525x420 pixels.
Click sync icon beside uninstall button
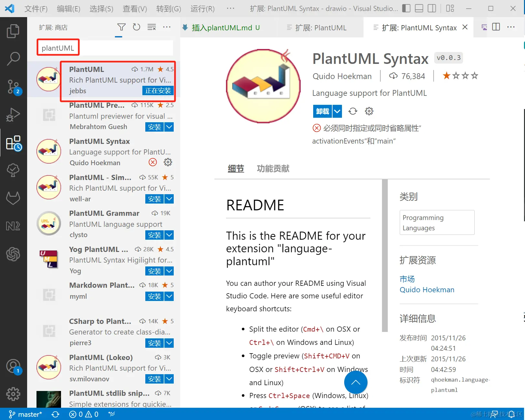click(353, 111)
